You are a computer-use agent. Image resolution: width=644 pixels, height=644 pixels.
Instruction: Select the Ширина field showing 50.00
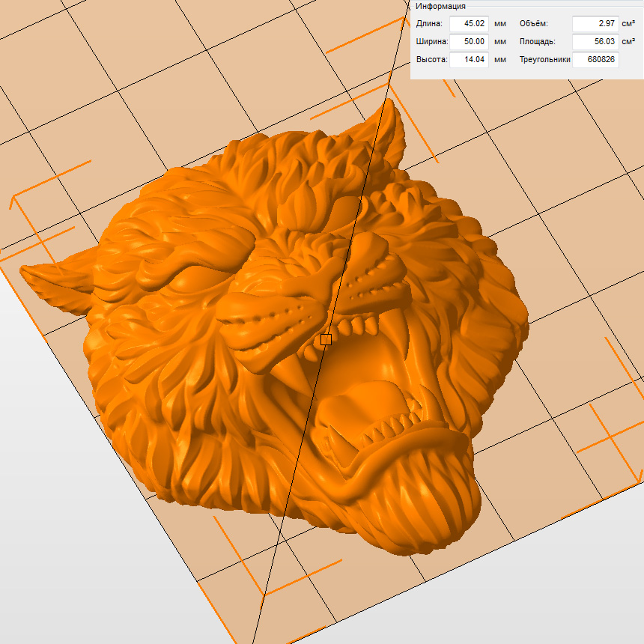tap(469, 41)
